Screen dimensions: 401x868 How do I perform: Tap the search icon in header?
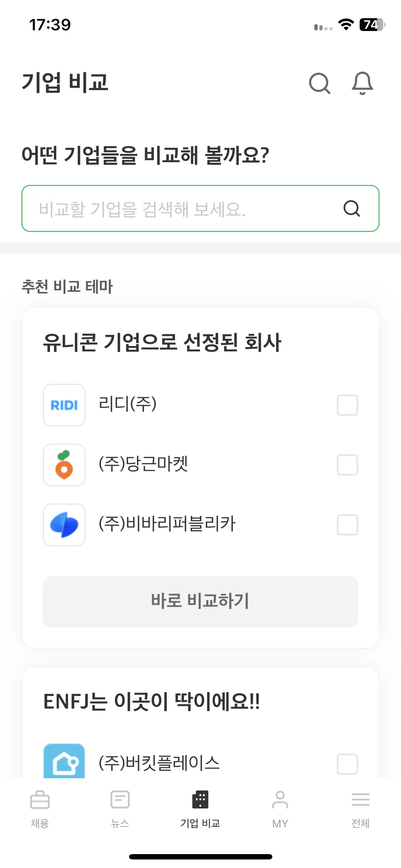(320, 83)
